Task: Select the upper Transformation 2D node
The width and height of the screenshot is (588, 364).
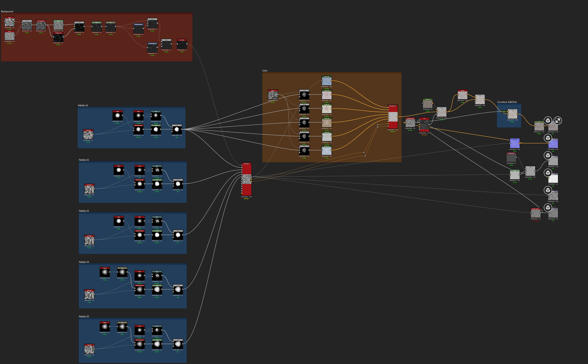Action: (138, 28)
